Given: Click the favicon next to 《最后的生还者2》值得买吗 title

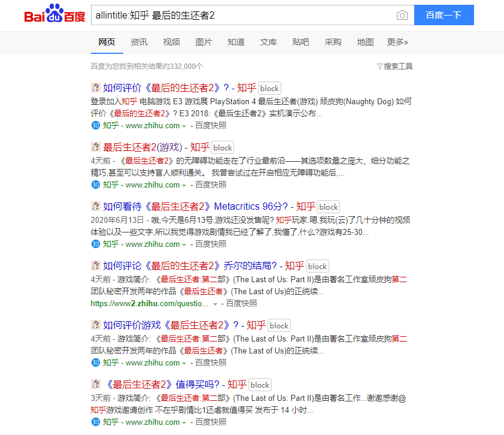Looking at the screenshot, I should [96, 384].
